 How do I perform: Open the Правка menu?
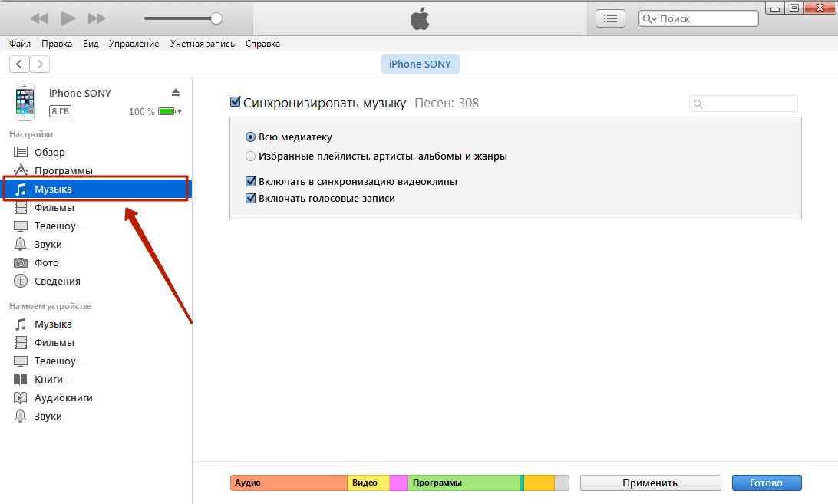[57, 44]
